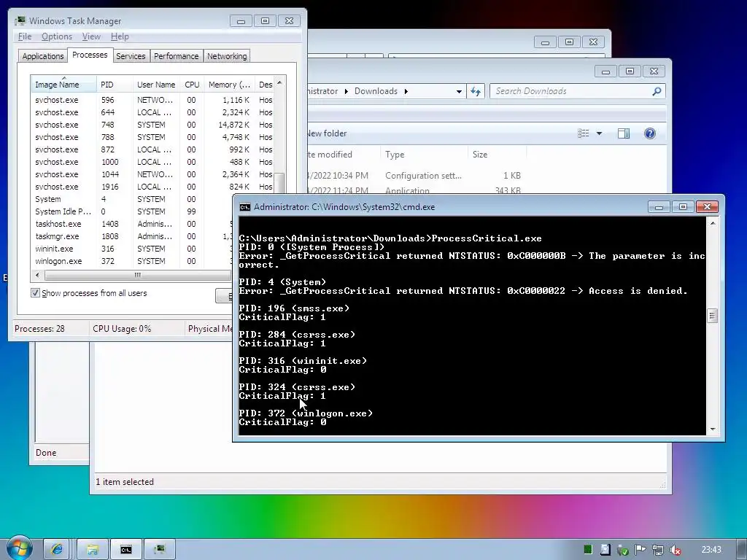Select wininit.exe process row
Viewport: 747px width, 560px height.
[132, 249]
